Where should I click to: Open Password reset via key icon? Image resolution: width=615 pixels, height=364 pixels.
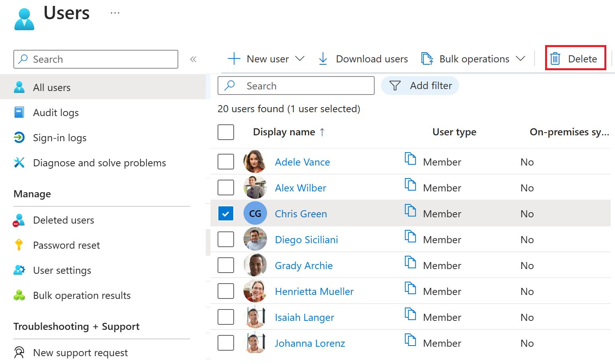click(19, 245)
